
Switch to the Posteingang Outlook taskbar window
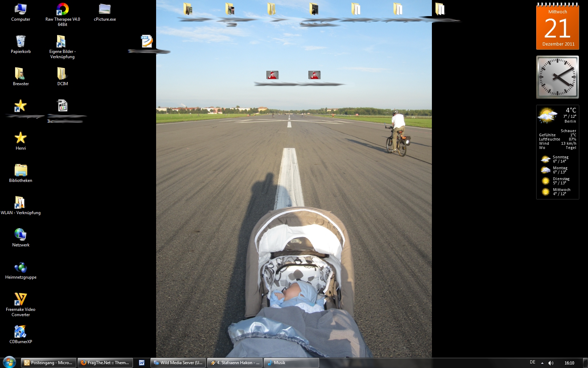49,363
